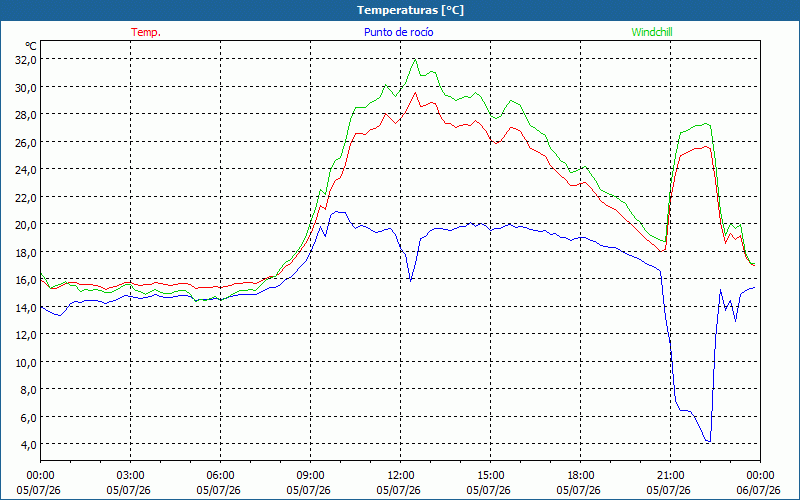Screen dimensions: 800x500
Task: Click the 26,0 y-axis label
Action: click(24, 142)
